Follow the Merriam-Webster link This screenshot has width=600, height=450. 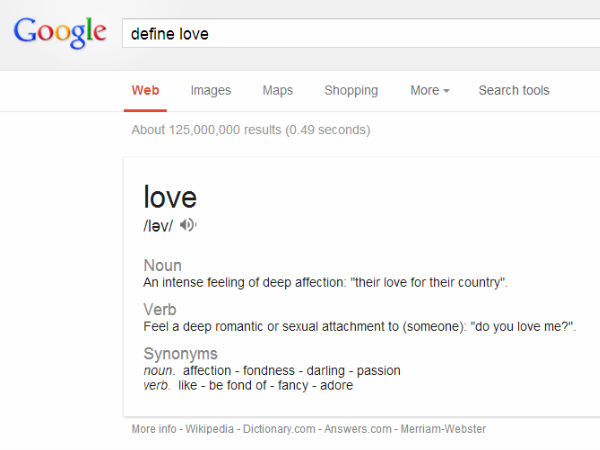pyautogui.click(x=443, y=429)
